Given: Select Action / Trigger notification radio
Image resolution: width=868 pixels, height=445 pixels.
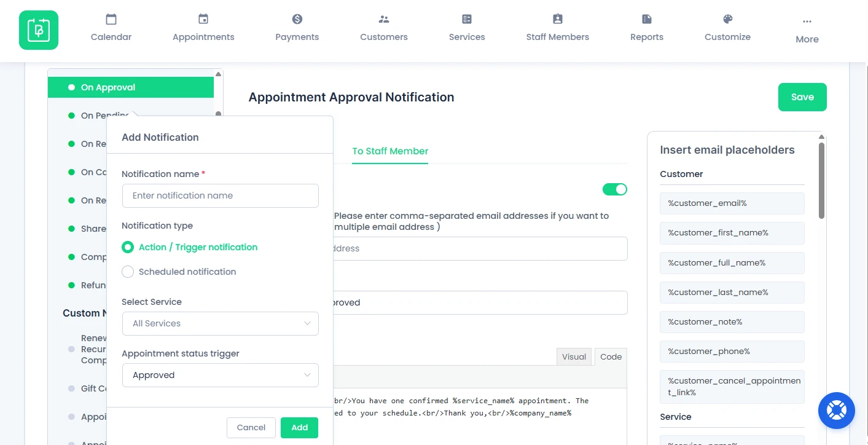Looking at the screenshot, I should point(128,247).
